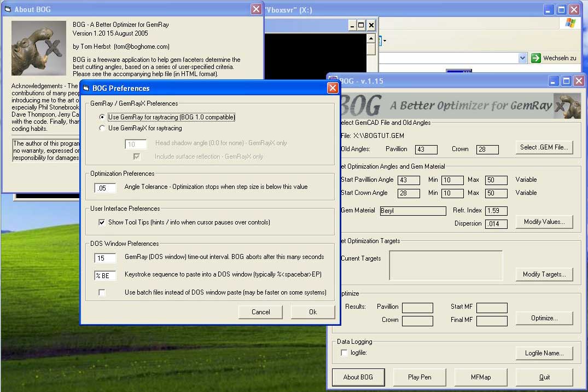The width and height of the screenshot is (588, 392).
Task: Click the Optimize button
Action: coord(544,319)
